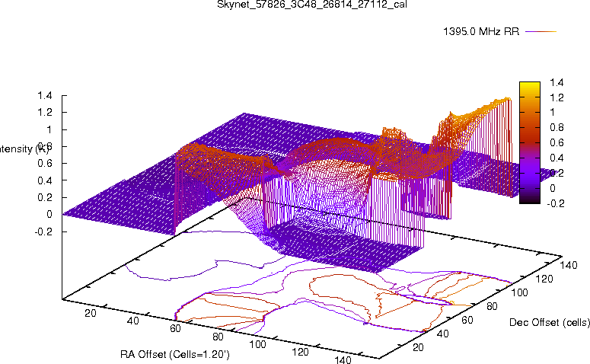Click the 80 tick on the Dec Offset axis
Viewport: 590px width, 364px height.
[492, 306]
